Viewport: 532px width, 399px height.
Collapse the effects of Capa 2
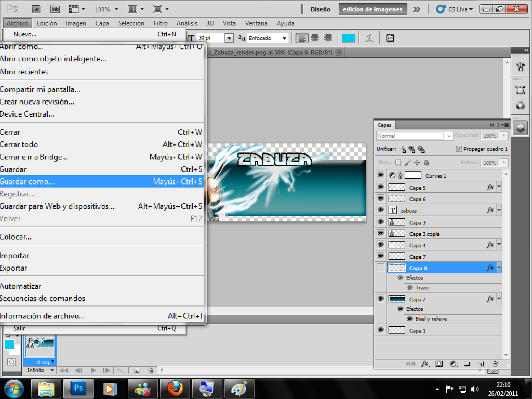499,299
